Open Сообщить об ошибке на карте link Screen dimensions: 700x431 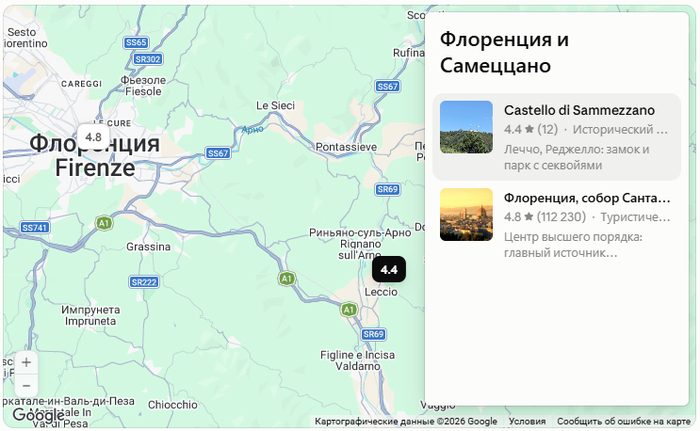click(624, 421)
